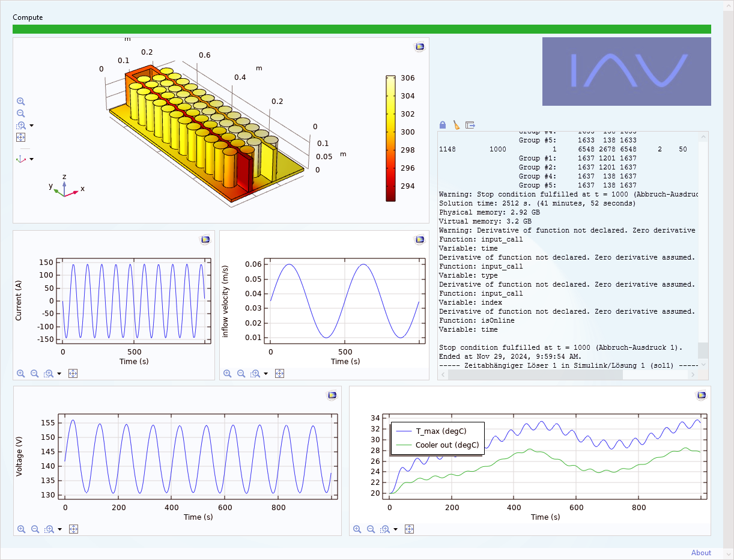734x560 pixels.
Task: Click the temperature color legend bar
Action: pos(390,138)
